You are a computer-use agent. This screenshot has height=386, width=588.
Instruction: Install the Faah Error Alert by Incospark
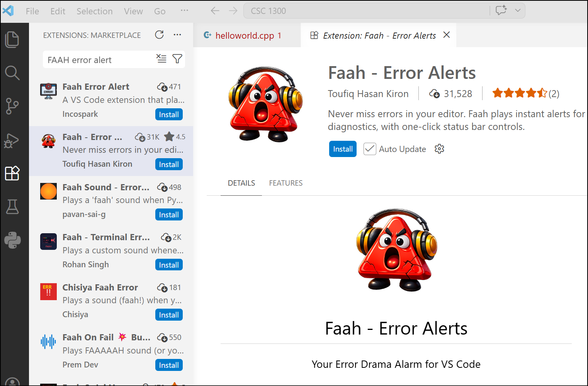click(169, 114)
